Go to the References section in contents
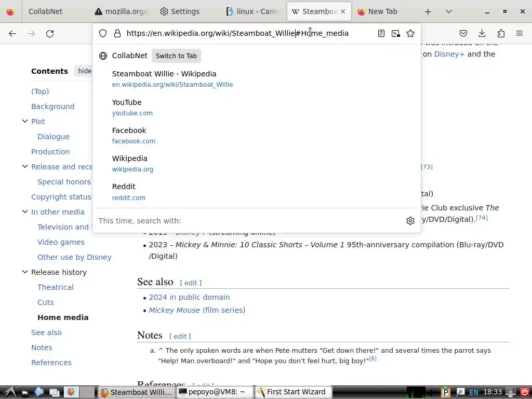 pos(51,363)
